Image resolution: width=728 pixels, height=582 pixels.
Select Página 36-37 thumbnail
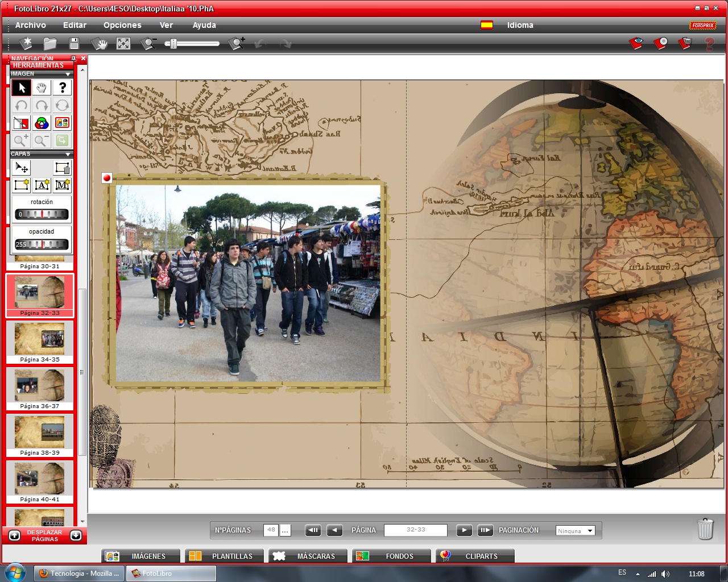pyautogui.click(x=40, y=389)
